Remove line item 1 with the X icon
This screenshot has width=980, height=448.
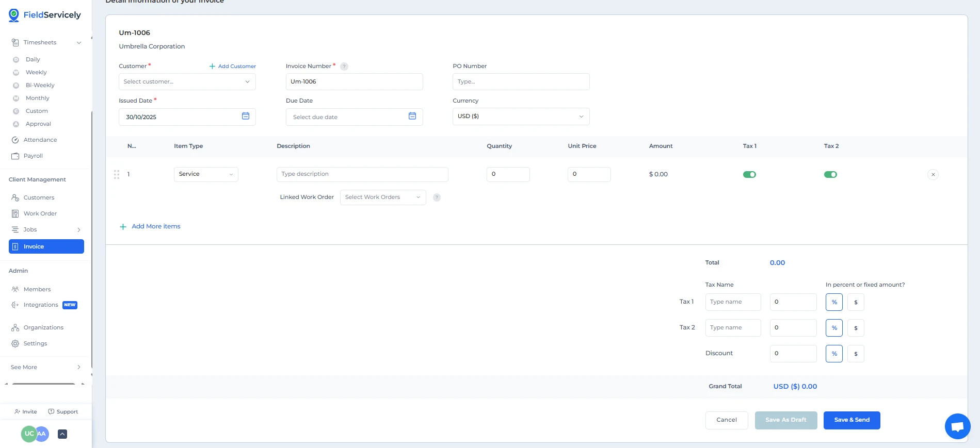coord(933,175)
